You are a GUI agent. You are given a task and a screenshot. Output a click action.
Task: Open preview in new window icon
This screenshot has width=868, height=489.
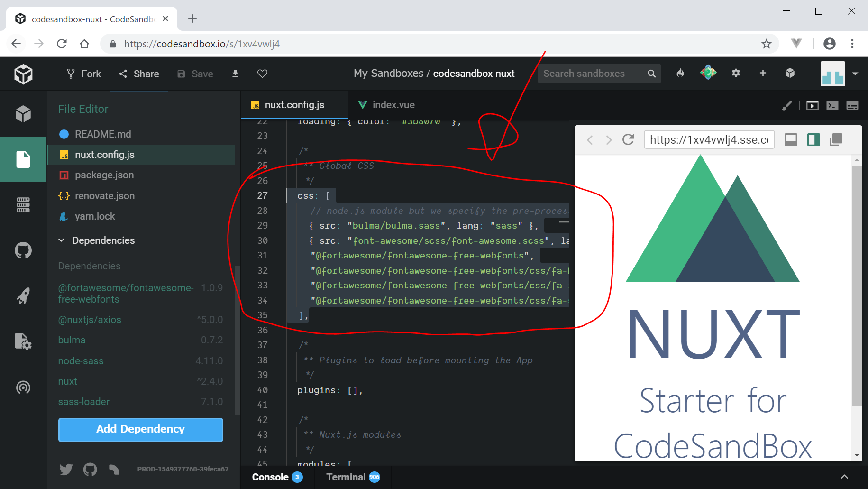[x=836, y=139]
